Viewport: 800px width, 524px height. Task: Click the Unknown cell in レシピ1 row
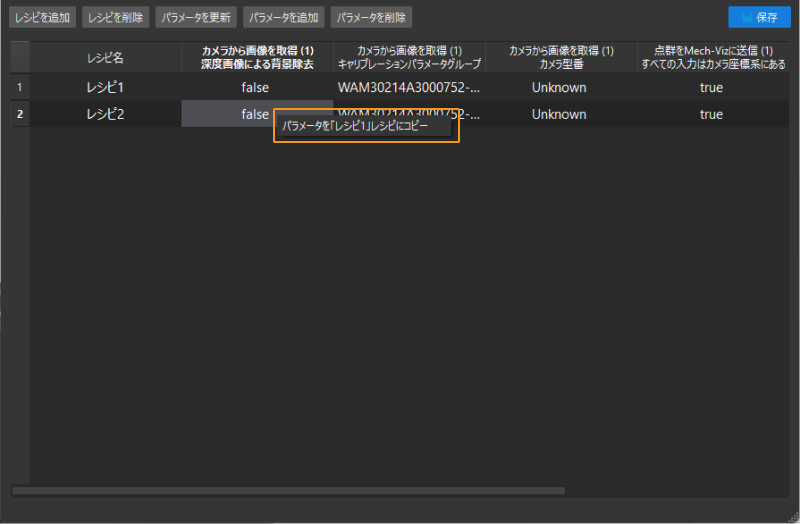(x=561, y=87)
